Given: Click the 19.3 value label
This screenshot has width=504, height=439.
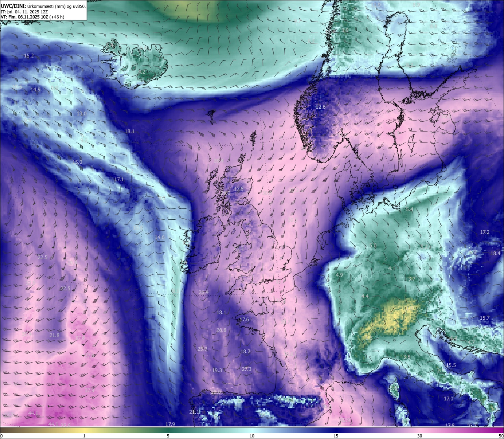Looking at the screenshot, I should (217, 370).
